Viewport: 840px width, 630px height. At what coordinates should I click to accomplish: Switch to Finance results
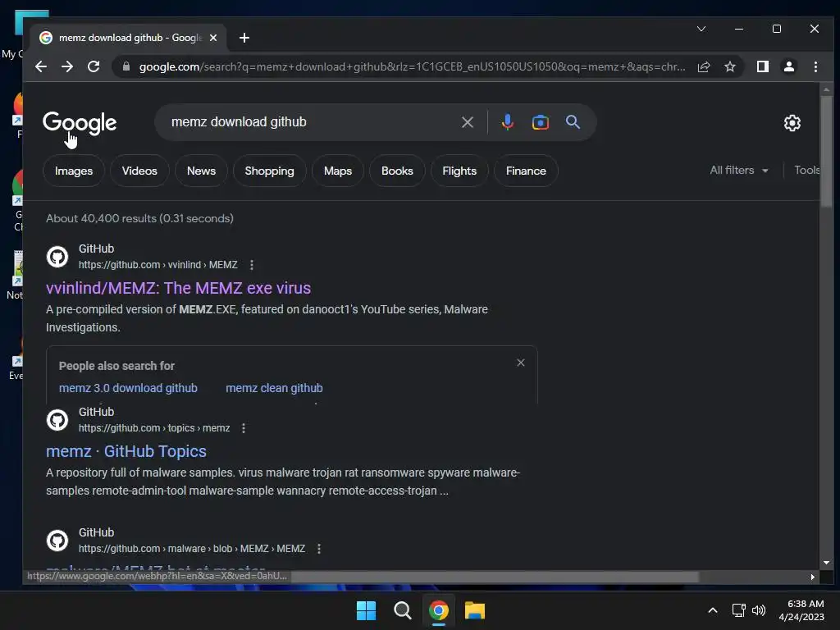click(526, 171)
